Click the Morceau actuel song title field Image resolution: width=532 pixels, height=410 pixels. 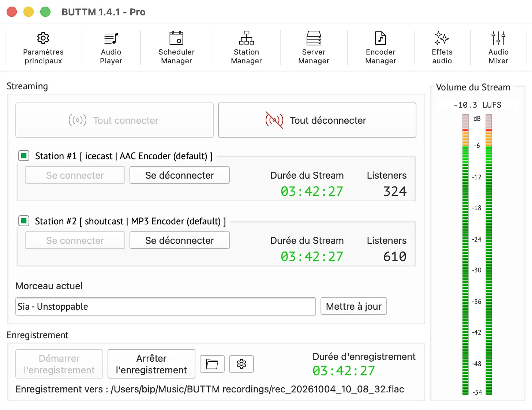point(166,306)
